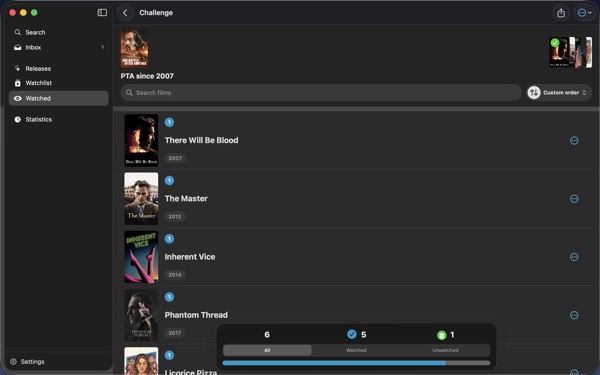Select the Inherent Vice title
Viewport: 600px width, 375px height.
(190, 257)
